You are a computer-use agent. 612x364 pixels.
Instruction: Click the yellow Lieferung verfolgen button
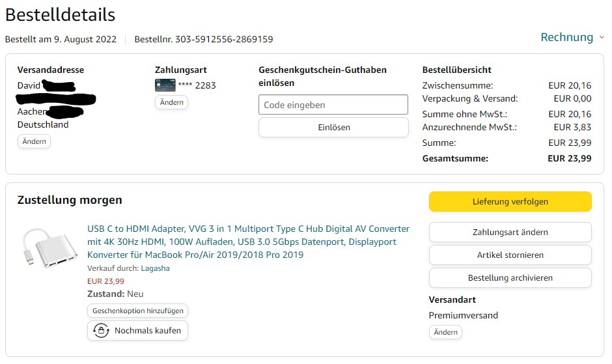pos(510,202)
